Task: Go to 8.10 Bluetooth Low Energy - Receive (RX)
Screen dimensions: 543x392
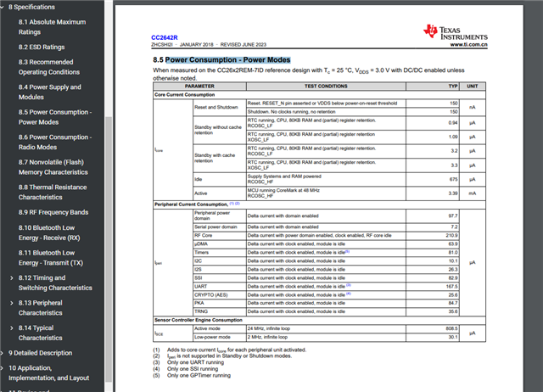Action: [49, 232]
